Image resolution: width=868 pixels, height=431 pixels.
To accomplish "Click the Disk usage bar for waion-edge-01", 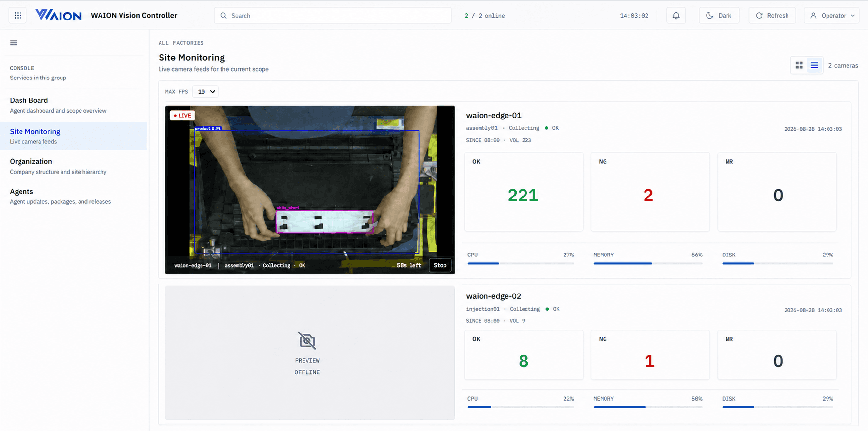I will click(x=778, y=263).
